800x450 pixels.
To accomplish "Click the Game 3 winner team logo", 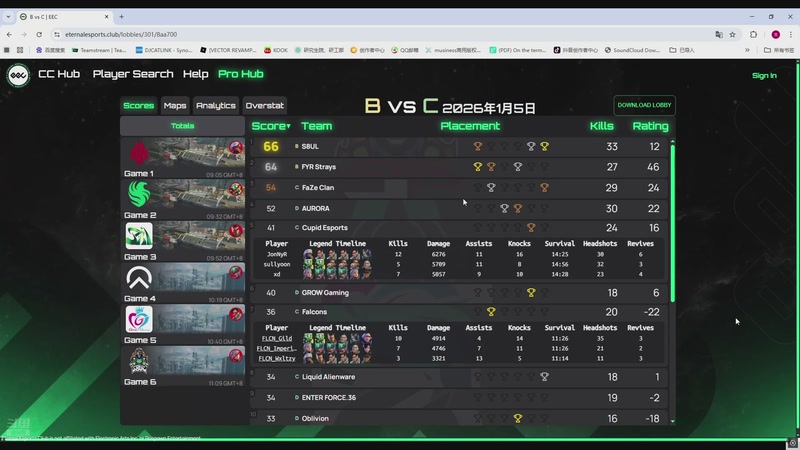I will coord(139,236).
